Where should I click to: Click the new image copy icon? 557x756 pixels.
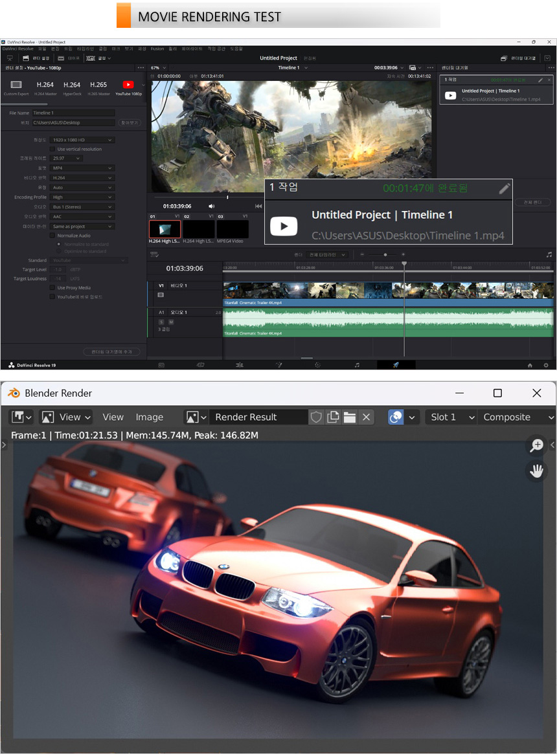[333, 417]
